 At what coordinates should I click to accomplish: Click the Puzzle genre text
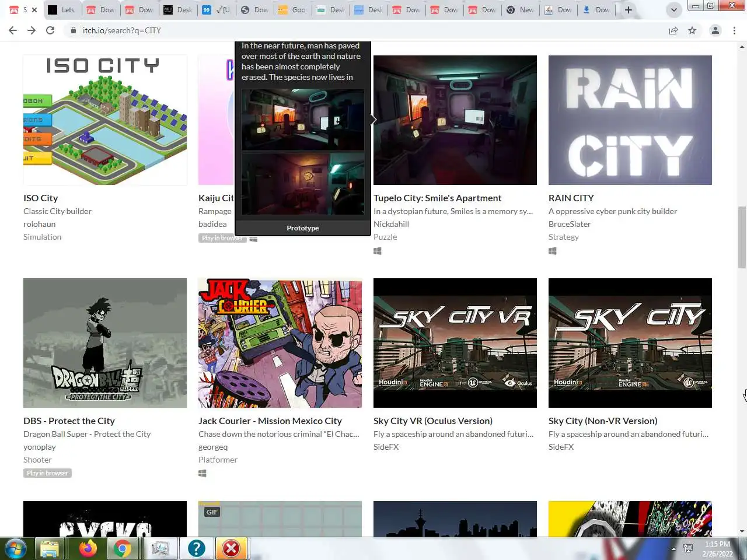coord(385,237)
